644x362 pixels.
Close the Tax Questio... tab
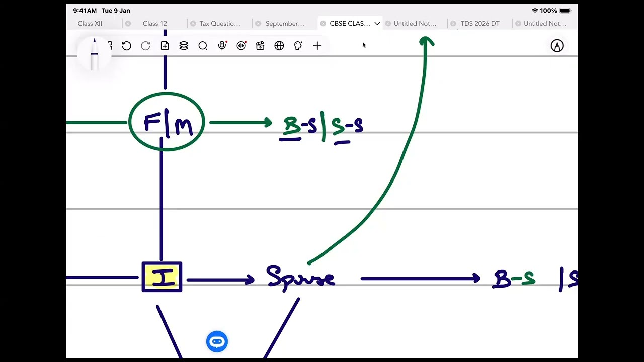point(193,23)
